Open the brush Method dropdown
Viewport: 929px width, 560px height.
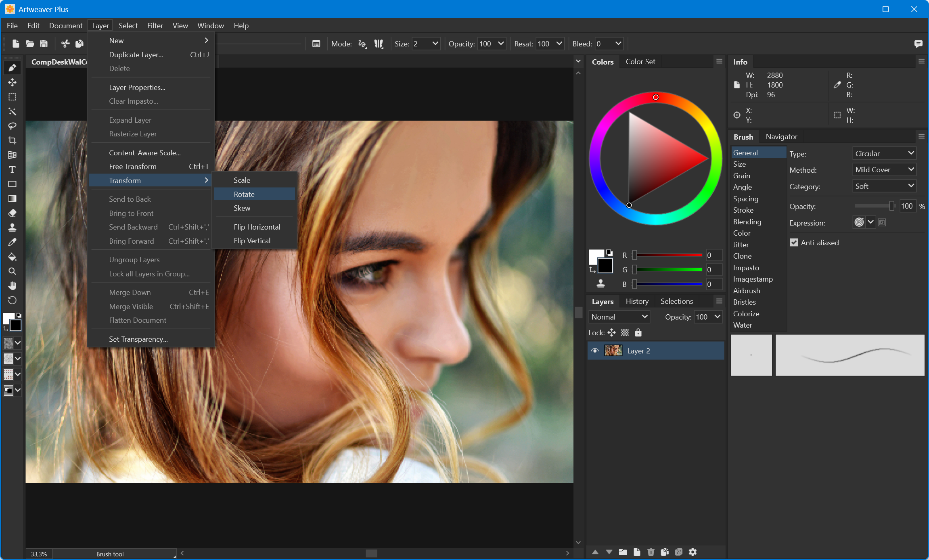[884, 170]
